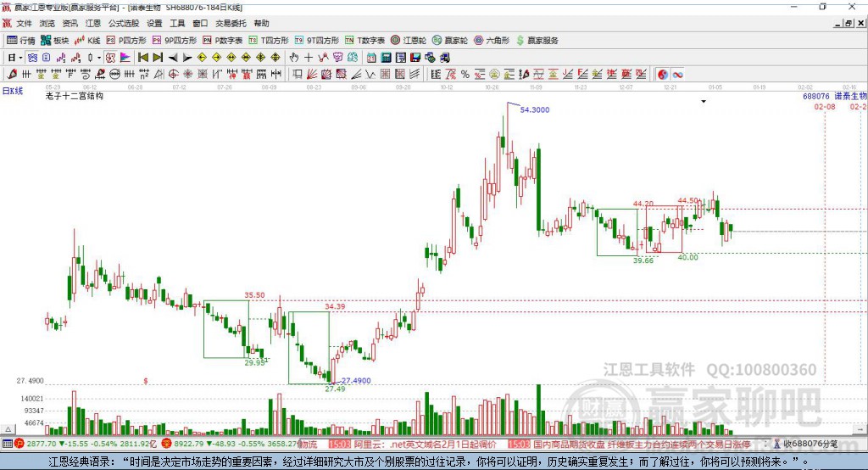
Task: Click the 日K线 label
Action: [x=13, y=91]
